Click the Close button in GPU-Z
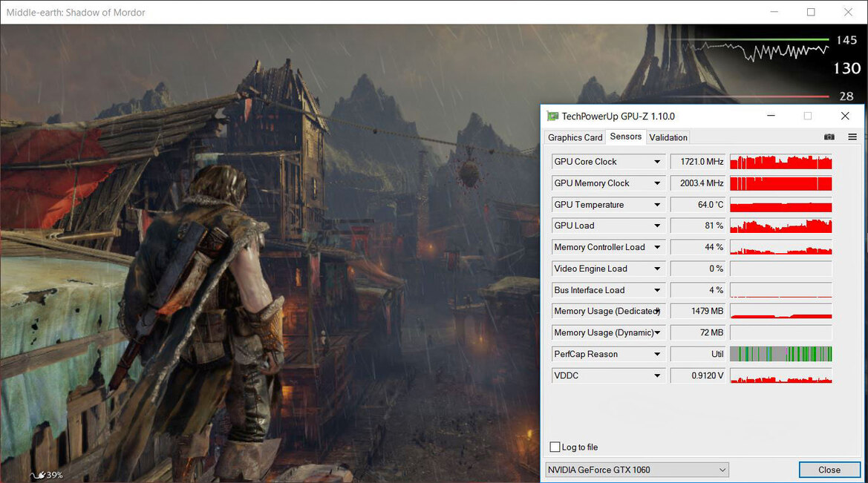This screenshot has height=483, width=868. coord(829,470)
